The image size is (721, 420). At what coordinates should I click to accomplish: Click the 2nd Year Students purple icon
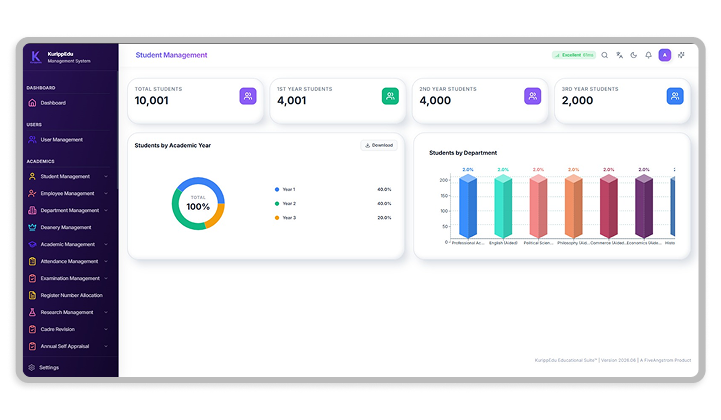click(x=532, y=96)
